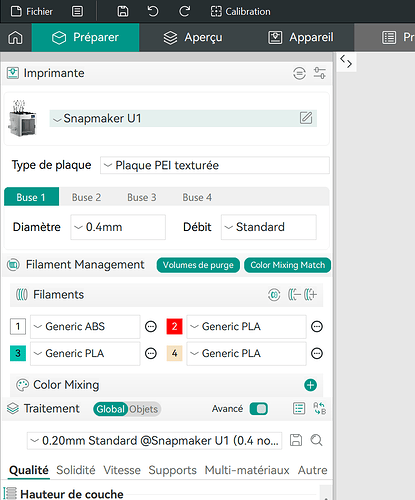Screen dimensions: 415x500
Task: Click the filament sync icon in the Filaments header
Action: tap(274, 295)
